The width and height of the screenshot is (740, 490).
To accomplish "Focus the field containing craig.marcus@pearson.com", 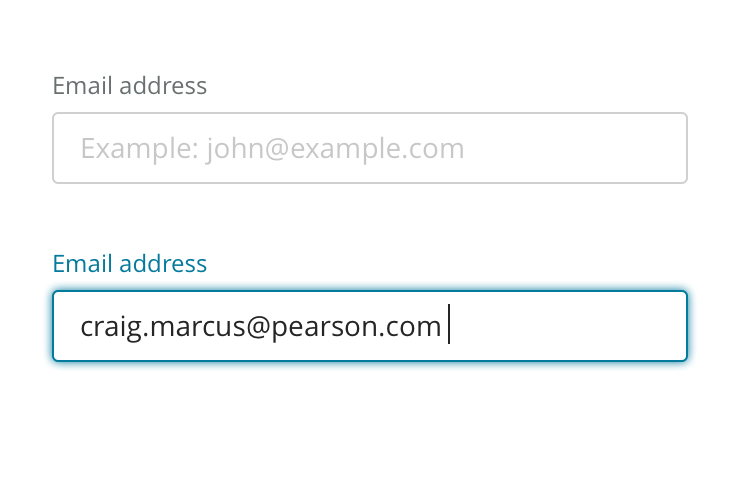I will (370, 326).
